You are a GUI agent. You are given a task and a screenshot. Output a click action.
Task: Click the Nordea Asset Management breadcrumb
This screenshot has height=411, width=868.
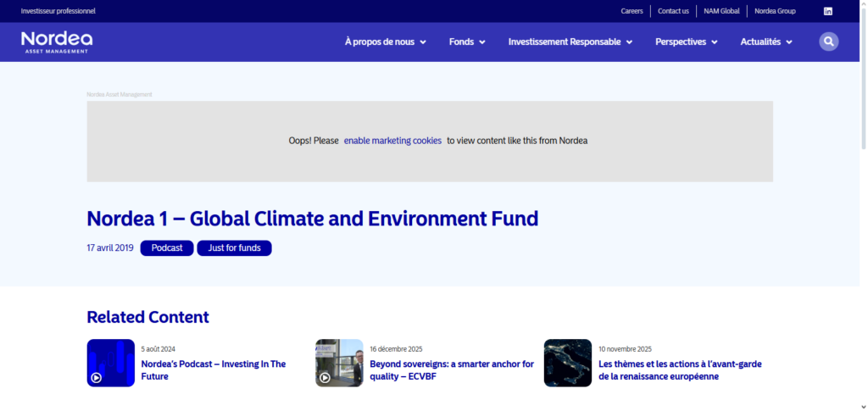click(x=120, y=95)
